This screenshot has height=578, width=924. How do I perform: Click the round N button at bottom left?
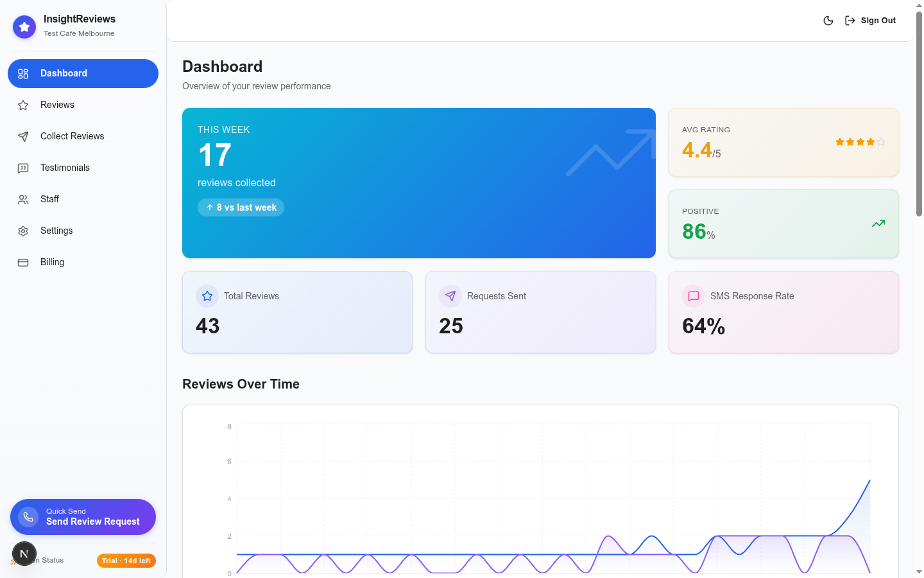[24, 554]
